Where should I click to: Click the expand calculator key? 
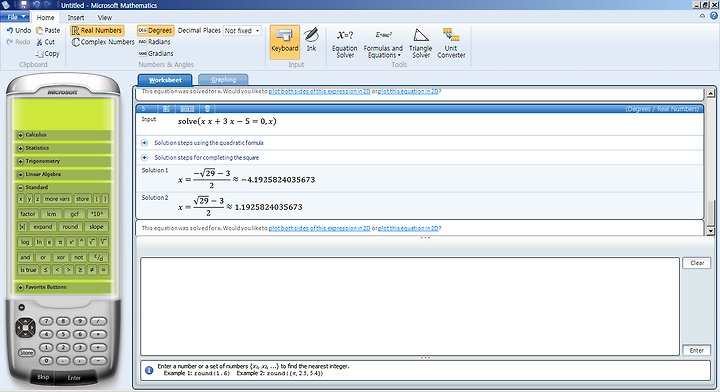pyautogui.click(x=43, y=227)
